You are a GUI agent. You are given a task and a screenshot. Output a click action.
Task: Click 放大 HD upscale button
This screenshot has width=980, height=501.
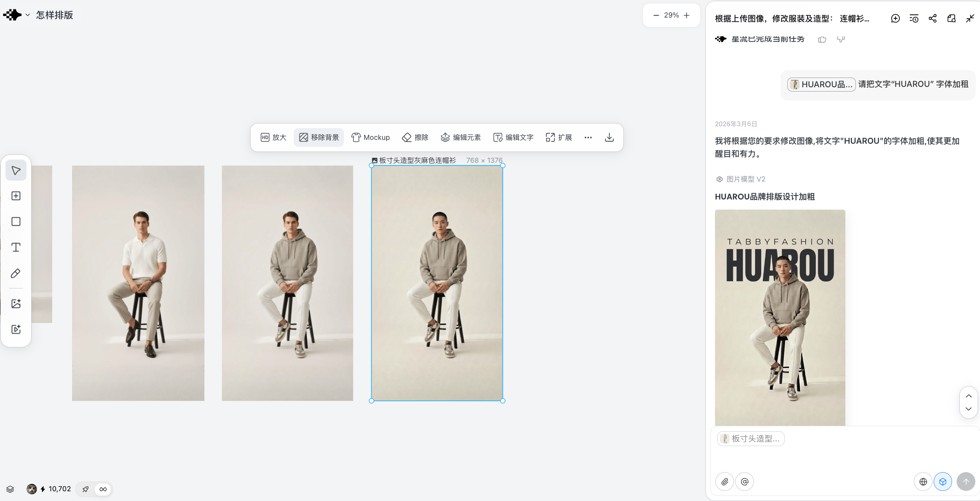point(274,138)
